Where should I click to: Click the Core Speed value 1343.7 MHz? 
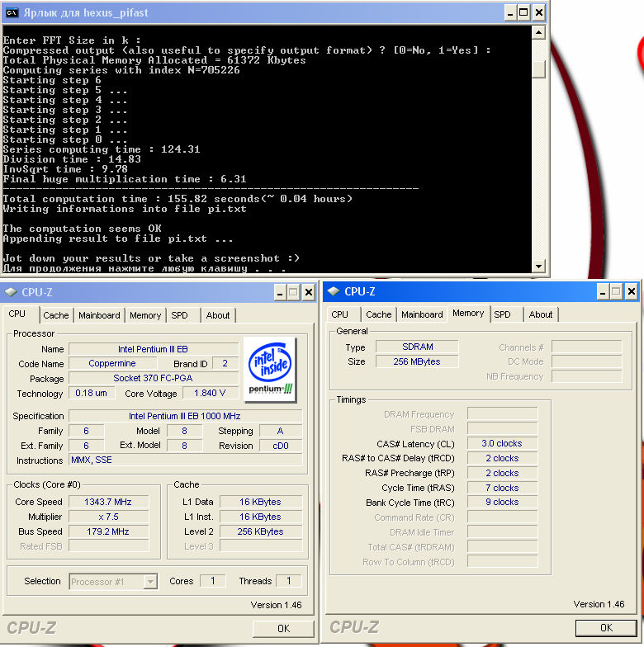108,502
